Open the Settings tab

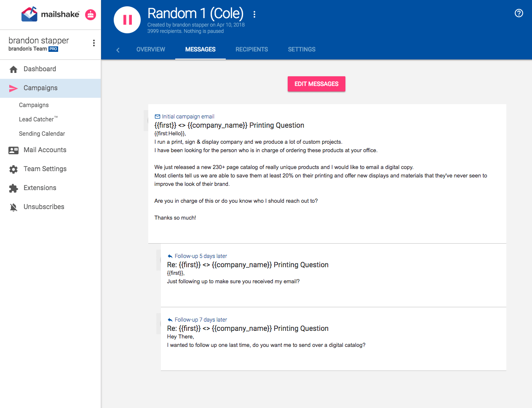pos(302,49)
